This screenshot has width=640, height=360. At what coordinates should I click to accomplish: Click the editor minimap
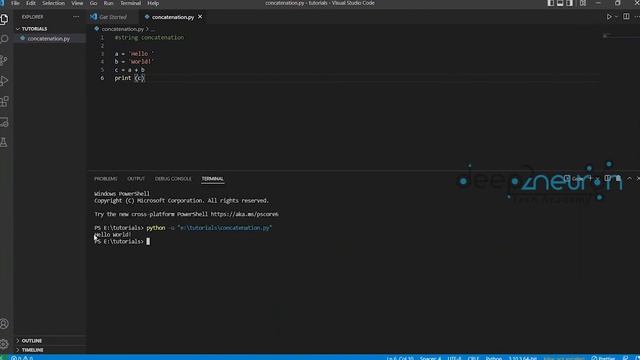point(620,37)
